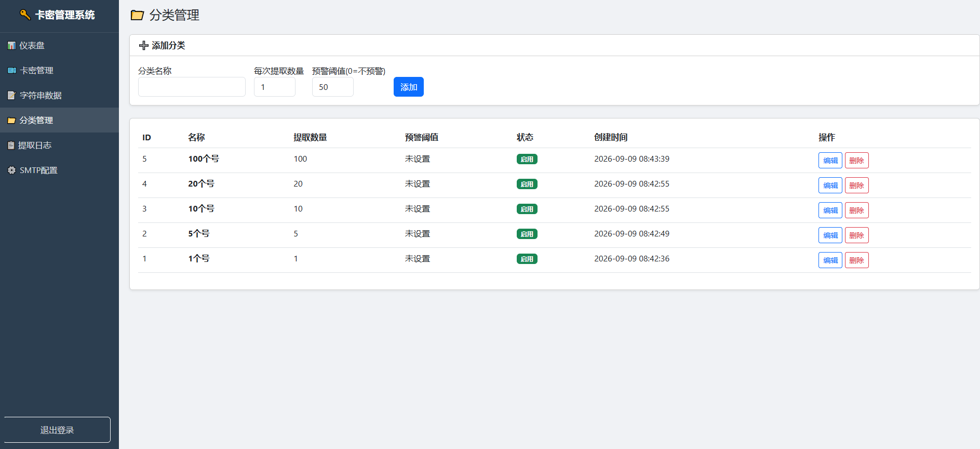980x449 pixels.
Task: Click timestamp 2026-09-09 08:43:39
Action: coord(632,159)
